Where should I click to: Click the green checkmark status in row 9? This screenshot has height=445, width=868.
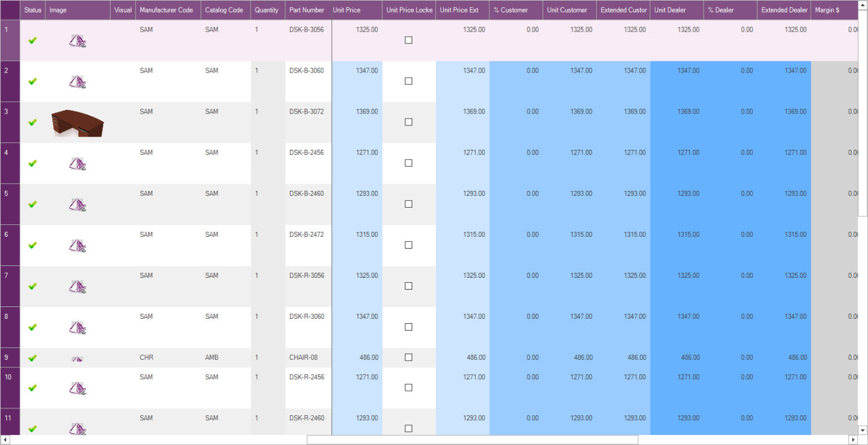(32, 358)
